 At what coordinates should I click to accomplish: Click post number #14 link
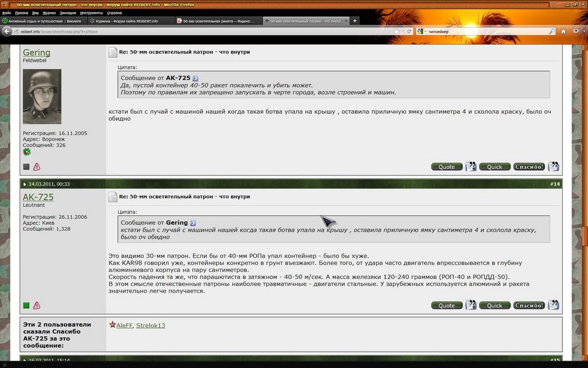point(555,184)
